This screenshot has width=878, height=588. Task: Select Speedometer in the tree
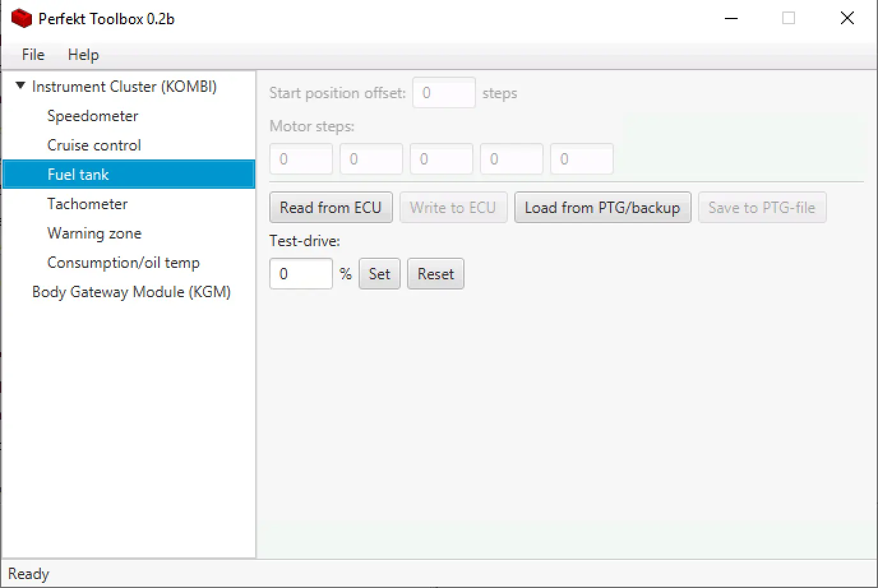(93, 116)
